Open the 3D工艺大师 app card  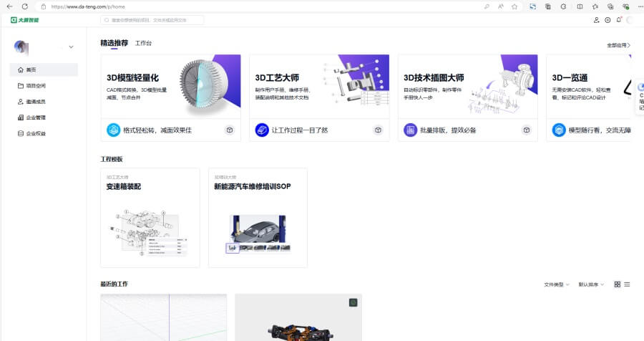[320, 98]
